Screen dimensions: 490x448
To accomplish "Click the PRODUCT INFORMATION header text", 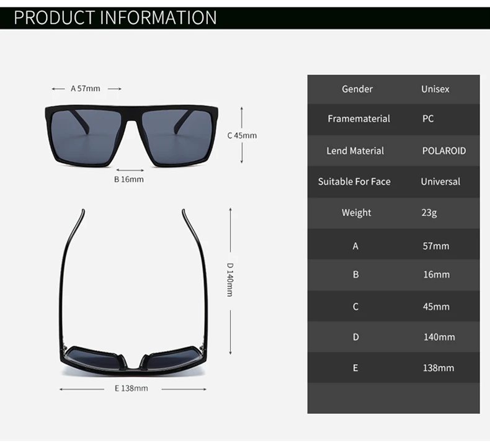I will (x=115, y=17).
